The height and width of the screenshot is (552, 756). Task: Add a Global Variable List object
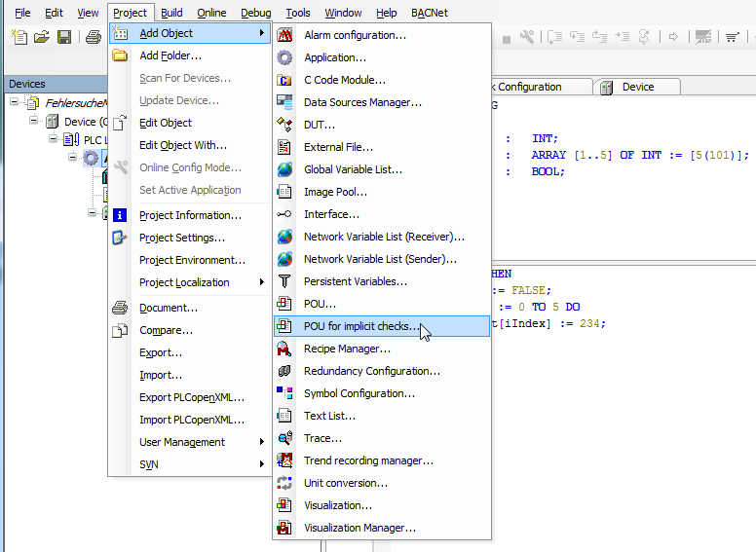[x=353, y=169]
